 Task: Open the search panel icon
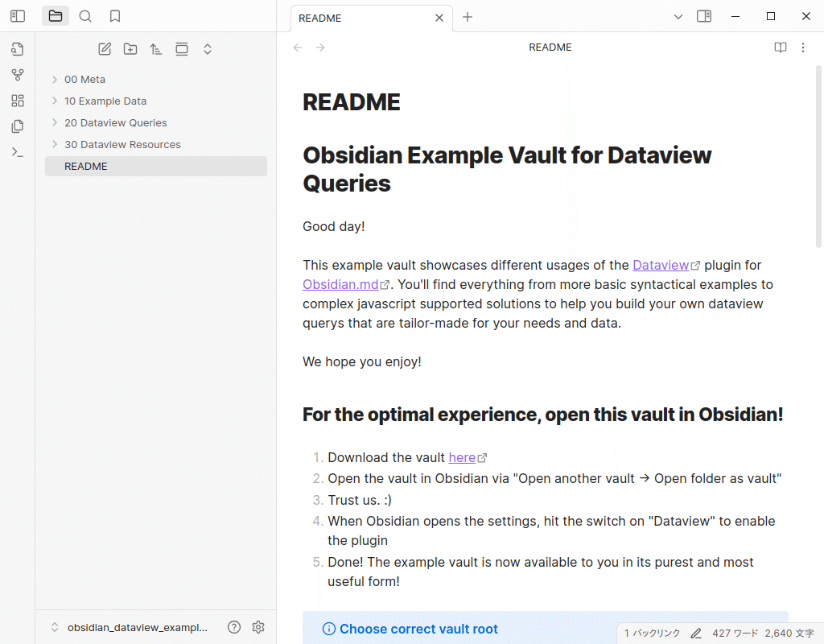(84, 15)
